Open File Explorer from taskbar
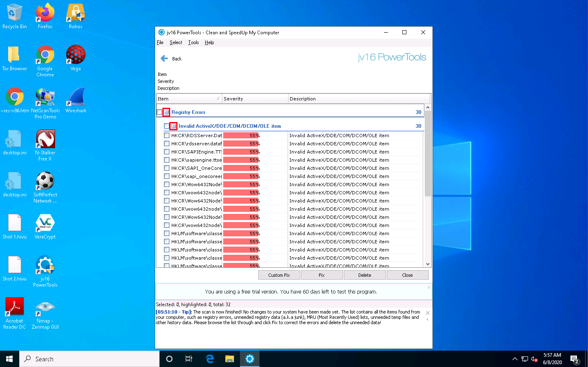Image resolution: width=588 pixels, height=367 pixels. tap(230, 359)
